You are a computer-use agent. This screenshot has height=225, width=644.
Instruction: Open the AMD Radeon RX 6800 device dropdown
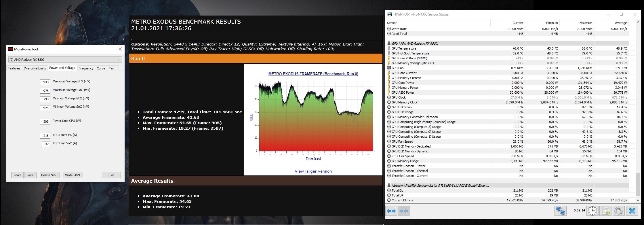click(x=65, y=60)
